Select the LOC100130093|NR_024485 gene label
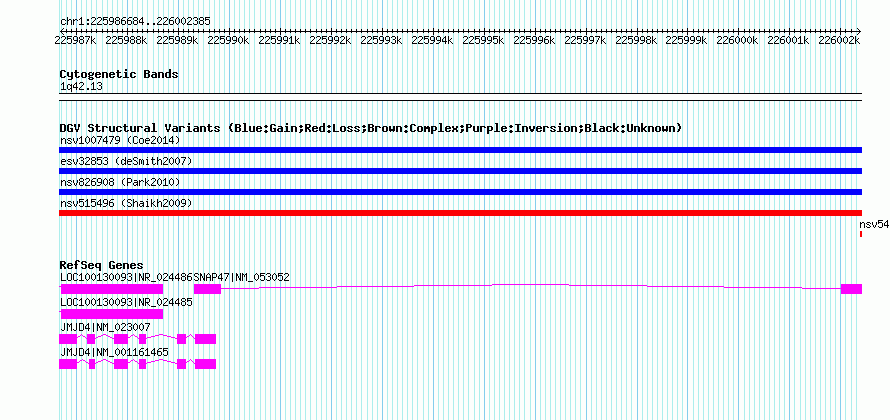The height and width of the screenshot is (420, 890). click(126, 303)
